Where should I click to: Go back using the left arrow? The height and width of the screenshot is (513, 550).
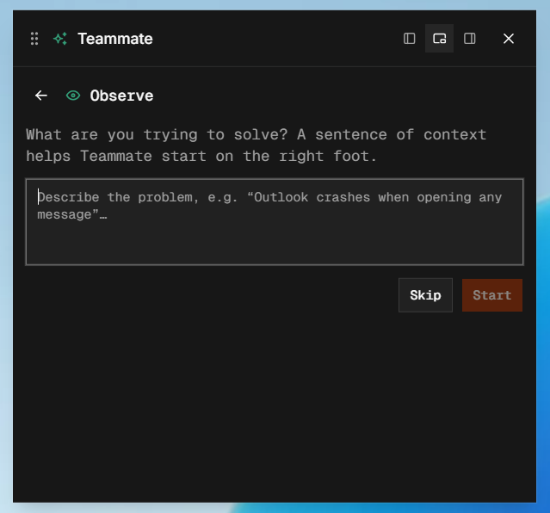coord(41,95)
